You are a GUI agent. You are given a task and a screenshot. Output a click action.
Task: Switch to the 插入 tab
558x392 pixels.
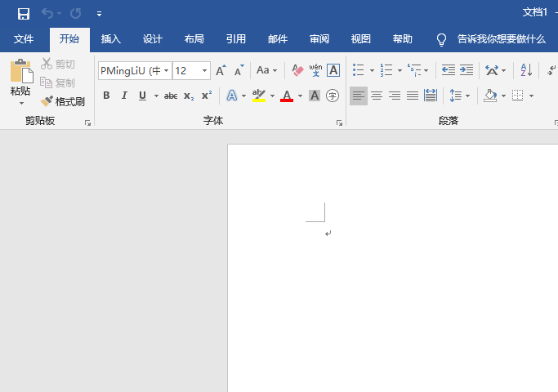tap(110, 38)
